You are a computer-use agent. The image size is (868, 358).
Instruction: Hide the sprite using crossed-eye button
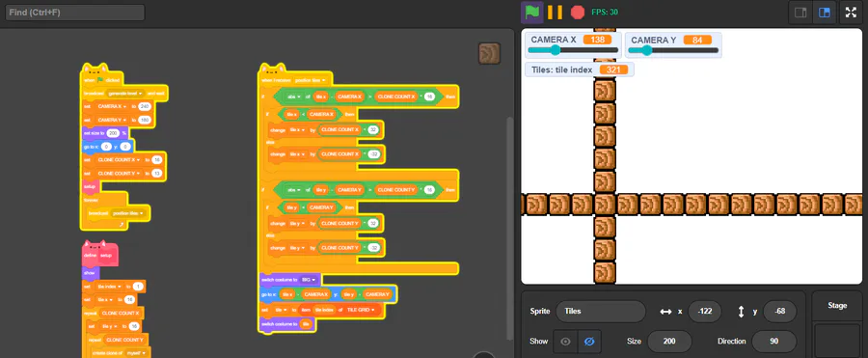(x=589, y=342)
